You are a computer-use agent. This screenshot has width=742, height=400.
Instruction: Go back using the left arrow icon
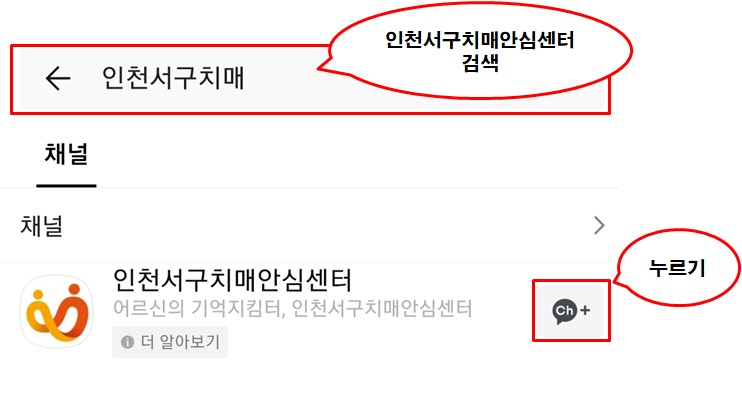[x=58, y=78]
